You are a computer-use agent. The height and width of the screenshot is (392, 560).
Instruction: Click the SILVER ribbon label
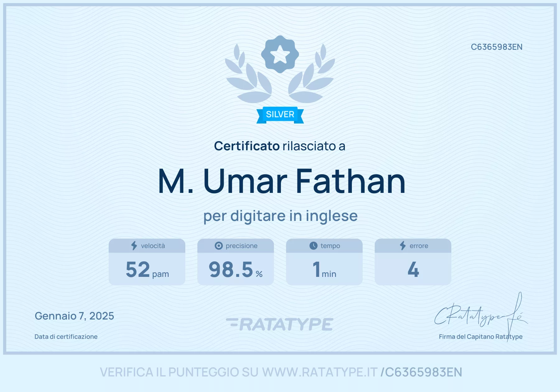point(280,115)
